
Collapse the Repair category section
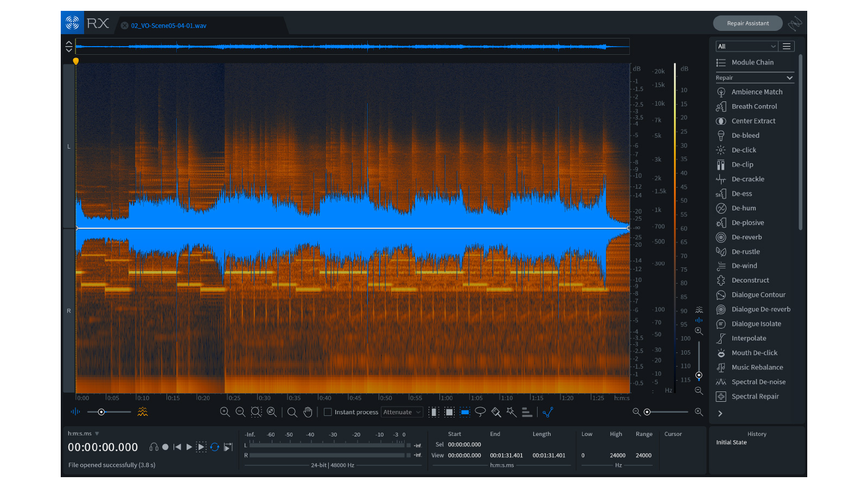point(755,78)
